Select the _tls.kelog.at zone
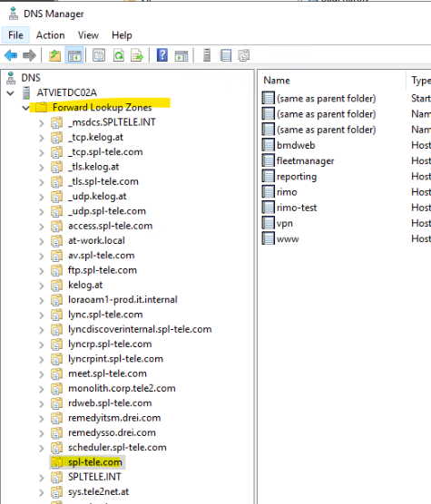Screen dimensions: 431x504 click(x=93, y=167)
